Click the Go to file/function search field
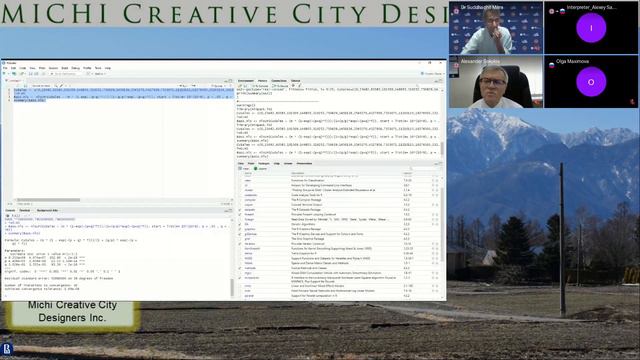Image resolution: width=640 pixels, height=360 pixels. (x=66, y=74)
